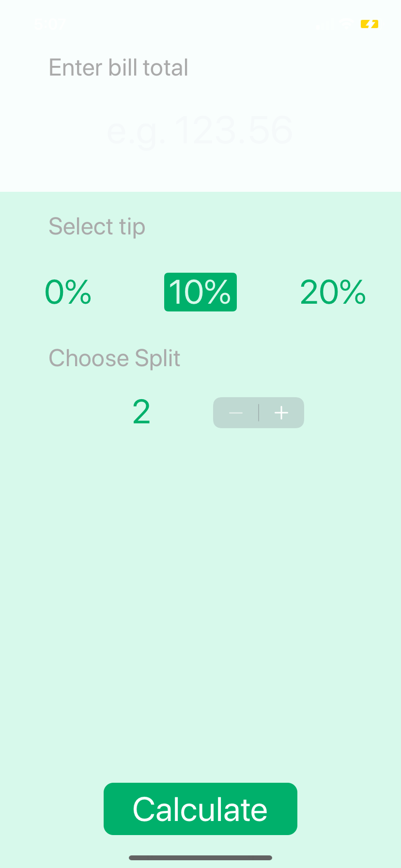
Task: Tap the home indicator bar
Action: coord(200,858)
